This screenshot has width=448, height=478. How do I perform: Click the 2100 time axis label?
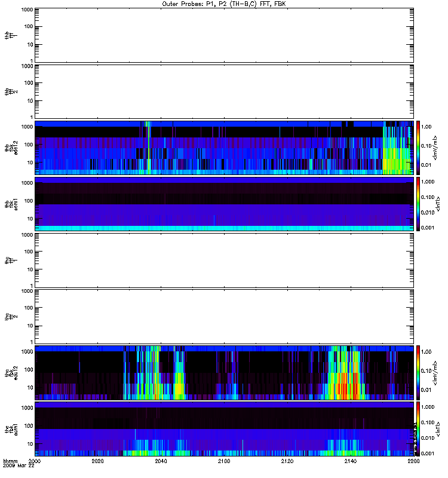[x=224, y=461]
